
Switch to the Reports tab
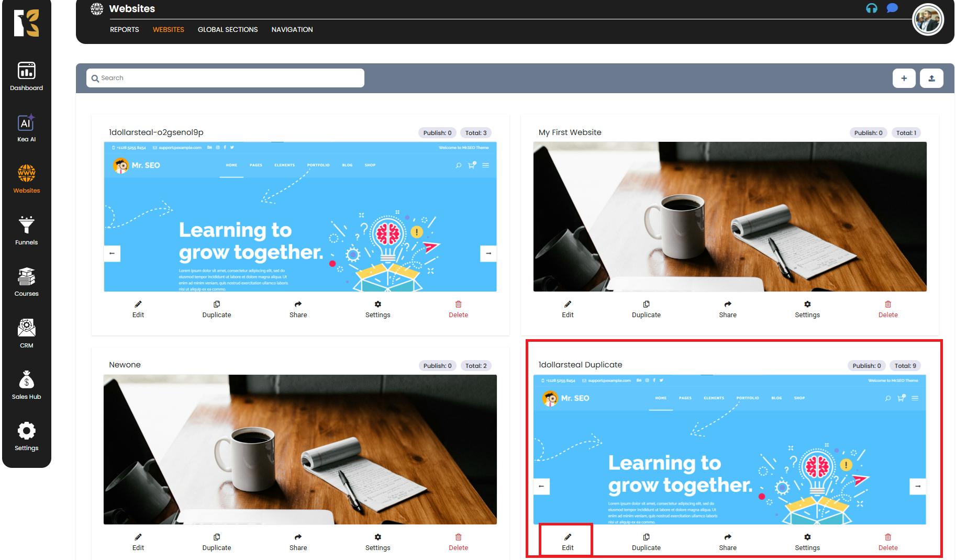pyautogui.click(x=124, y=30)
